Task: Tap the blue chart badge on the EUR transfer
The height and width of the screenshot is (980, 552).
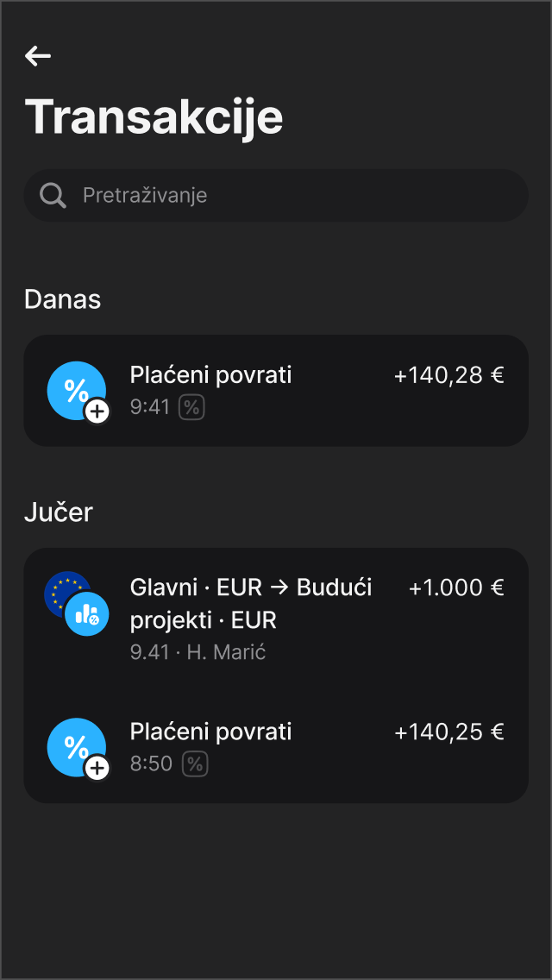Action: pos(89,614)
